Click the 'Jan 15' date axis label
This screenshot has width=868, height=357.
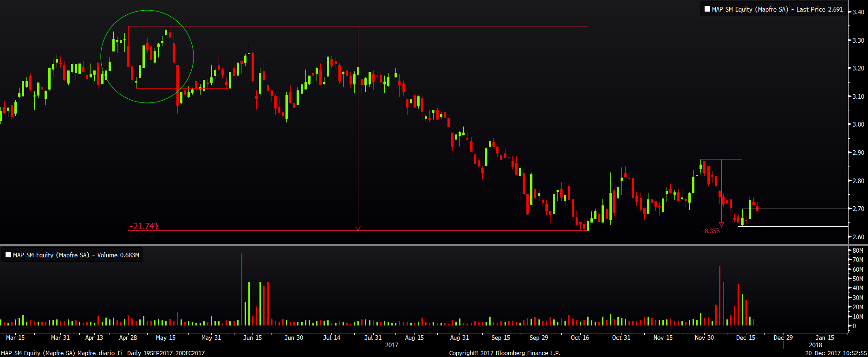(x=825, y=338)
